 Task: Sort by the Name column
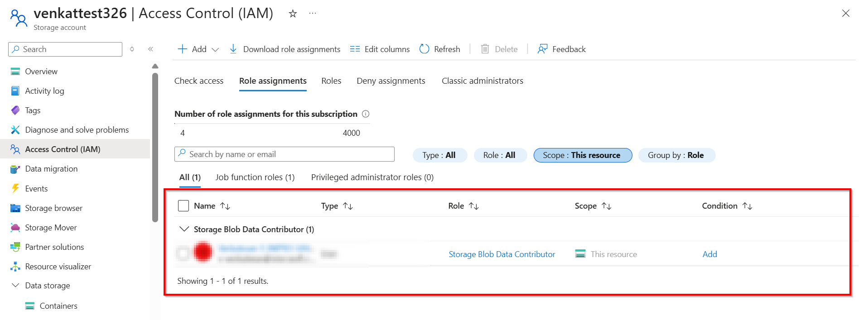click(x=212, y=206)
